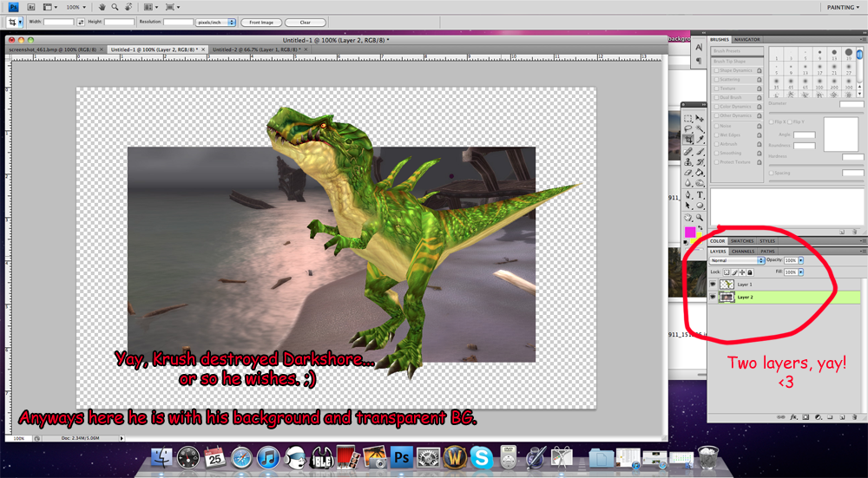Select the Eraser tool
The width and height of the screenshot is (868, 478).
click(687, 173)
